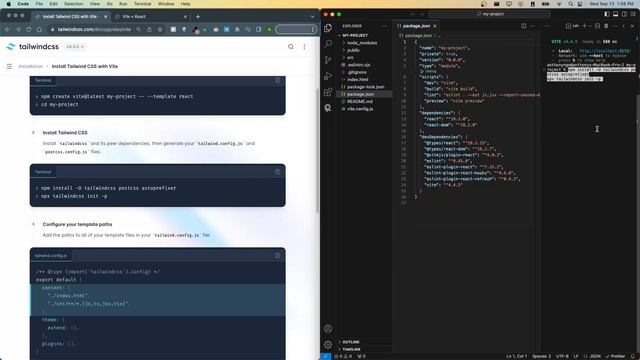Open the browser home page

(39, 29)
